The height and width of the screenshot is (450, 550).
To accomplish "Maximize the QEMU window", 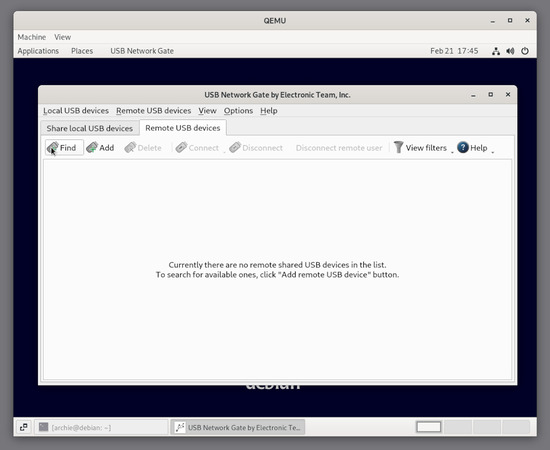I will tap(510, 20).
